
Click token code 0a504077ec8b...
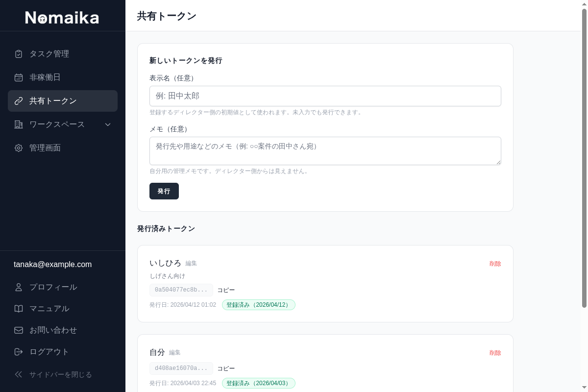181,290
